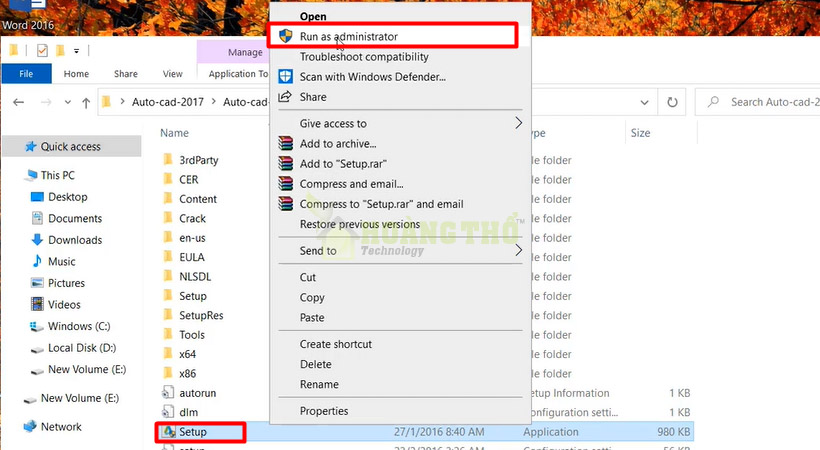Click the Properties checkmark icon in title bar
Viewport: 820px width, 450px height.
point(42,51)
